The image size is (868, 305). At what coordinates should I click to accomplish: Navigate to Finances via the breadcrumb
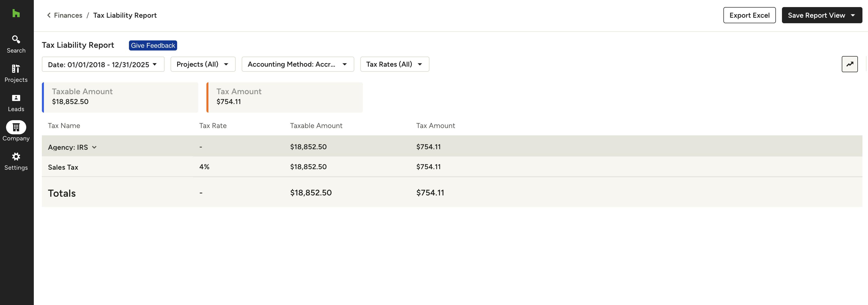68,15
